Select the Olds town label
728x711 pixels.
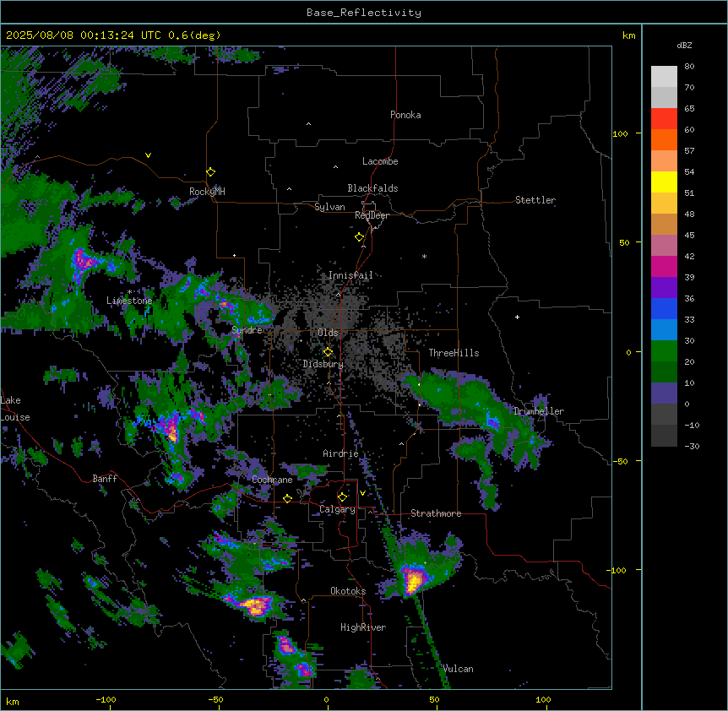[328, 333]
